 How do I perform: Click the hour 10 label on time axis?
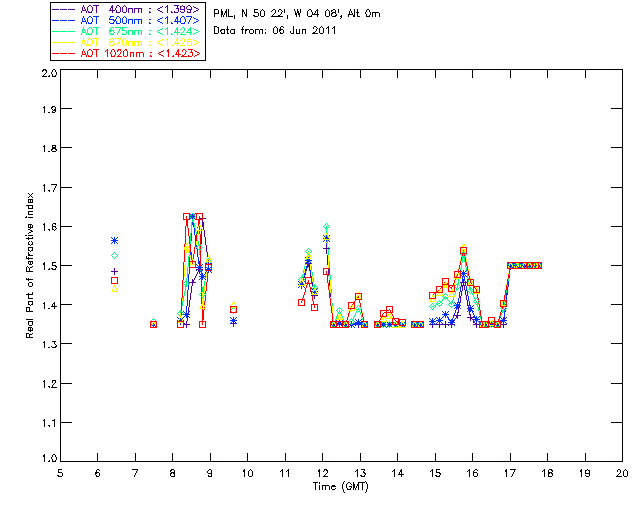pyautogui.click(x=247, y=473)
